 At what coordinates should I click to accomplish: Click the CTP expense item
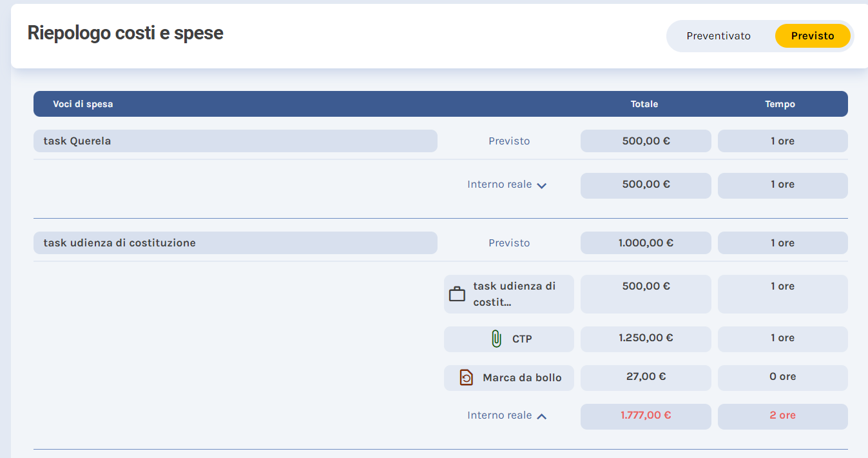pyautogui.click(x=522, y=339)
